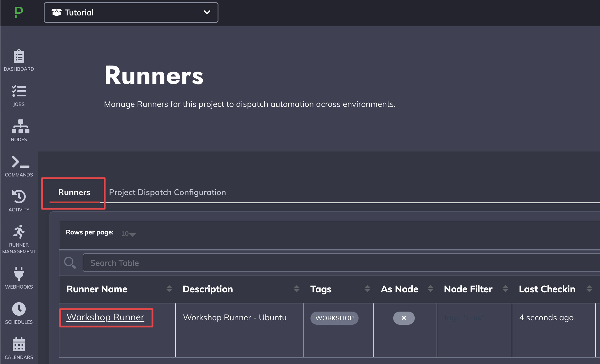The width and height of the screenshot is (600, 364).
Task: Click the Workshop Runner - Ubuntu description
Action: [235, 317]
